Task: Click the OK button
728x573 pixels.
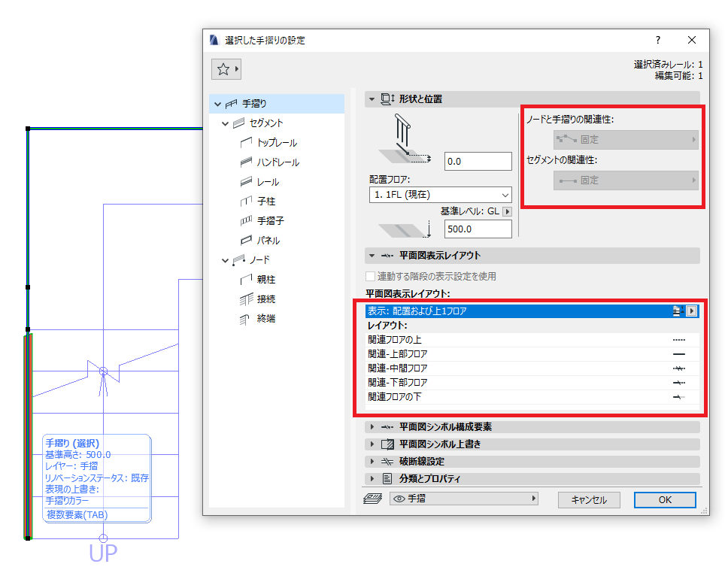Action: pyautogui.click(x=665, y=499)
